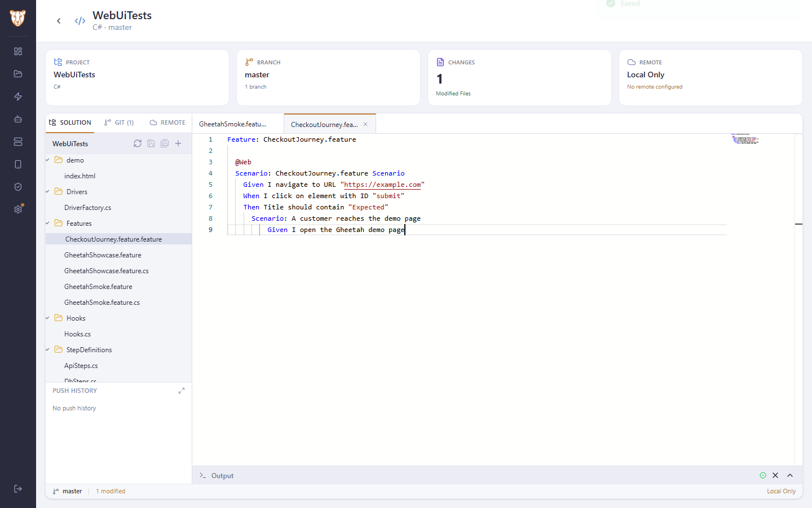Collapse the StepDefinitions folder
The width and height of the screenshot is (812, 508).
click(48, 350)
